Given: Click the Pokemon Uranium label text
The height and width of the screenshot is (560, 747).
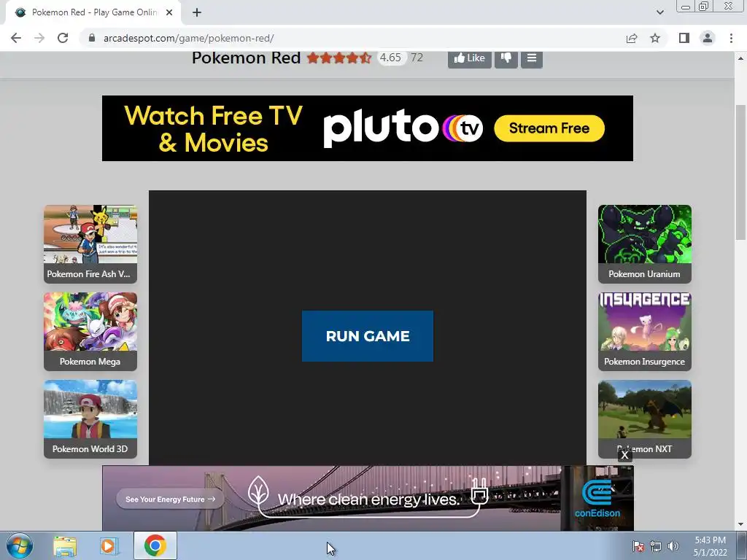Looking at the screenshot, I should click(644, 274).
